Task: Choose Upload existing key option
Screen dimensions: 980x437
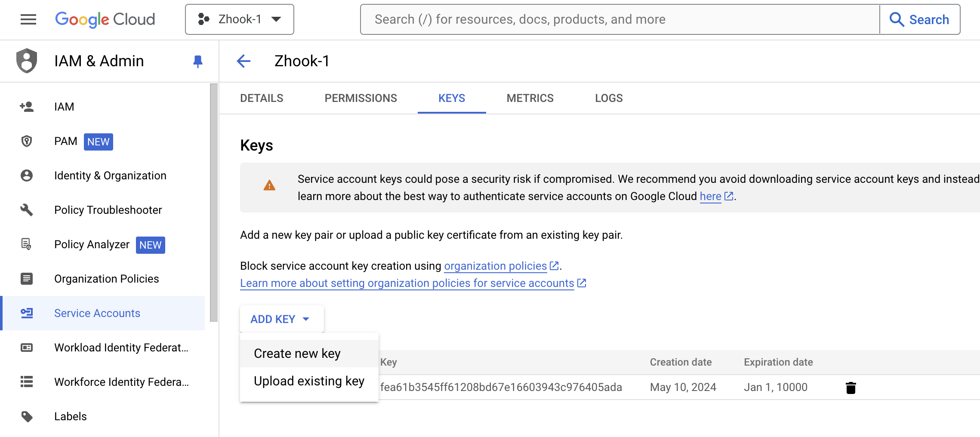Action: coord(309,381)
